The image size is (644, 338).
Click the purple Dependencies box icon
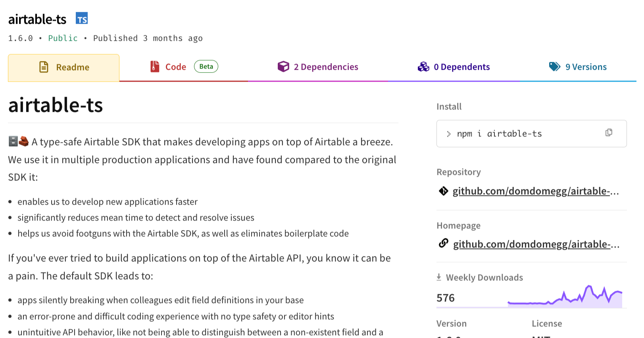pos(283,67)
